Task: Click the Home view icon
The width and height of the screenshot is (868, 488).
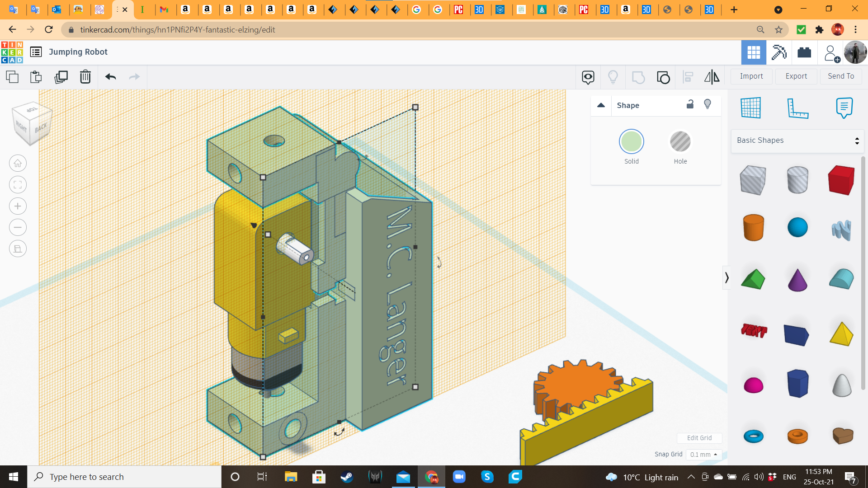Action: (x=18, y=164)
